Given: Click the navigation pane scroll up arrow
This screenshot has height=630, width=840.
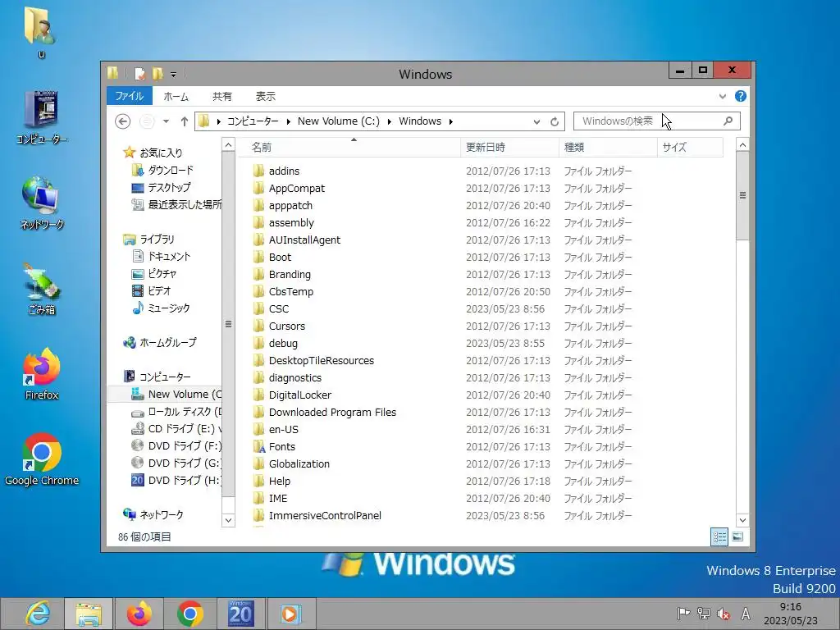Looking at the screenshot, I should coord(228,144).
